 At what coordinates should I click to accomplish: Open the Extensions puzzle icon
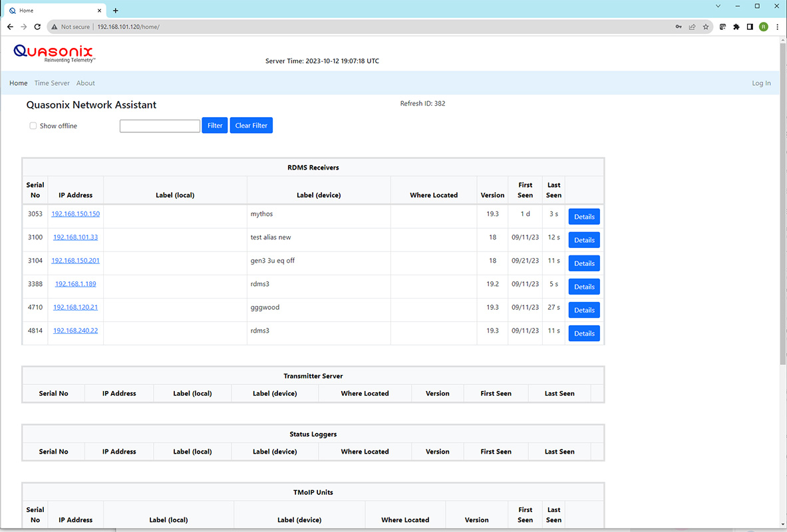tap(736, 27)
